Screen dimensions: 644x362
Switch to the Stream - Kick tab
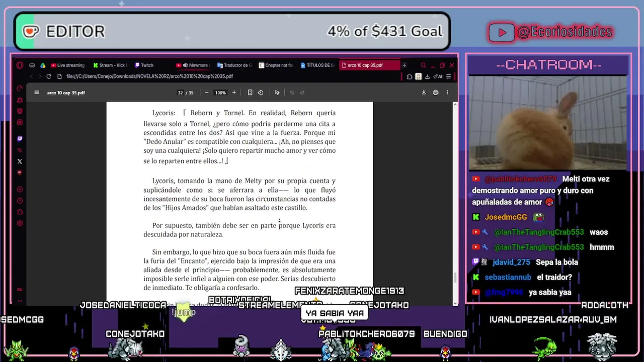pos(111,65)
